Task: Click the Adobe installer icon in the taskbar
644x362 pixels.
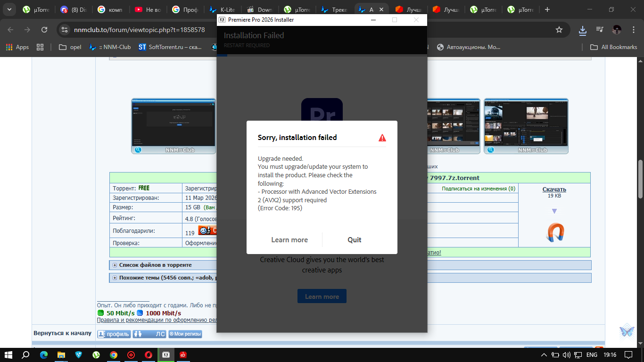Action: [166, 354]
